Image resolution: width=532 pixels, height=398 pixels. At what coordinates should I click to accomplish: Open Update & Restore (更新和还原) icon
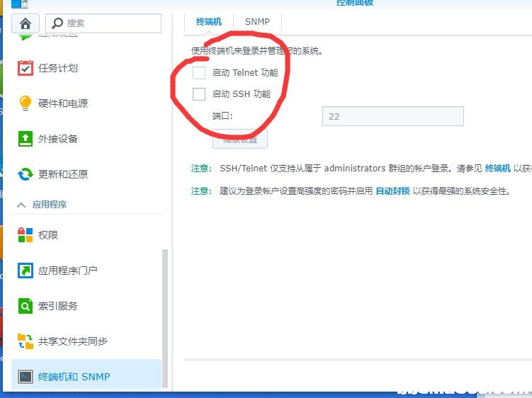tap(26, 174)
